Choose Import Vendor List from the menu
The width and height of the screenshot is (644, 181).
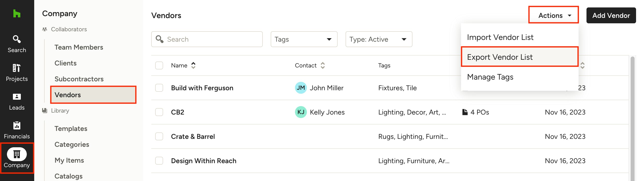pos(520,37)
